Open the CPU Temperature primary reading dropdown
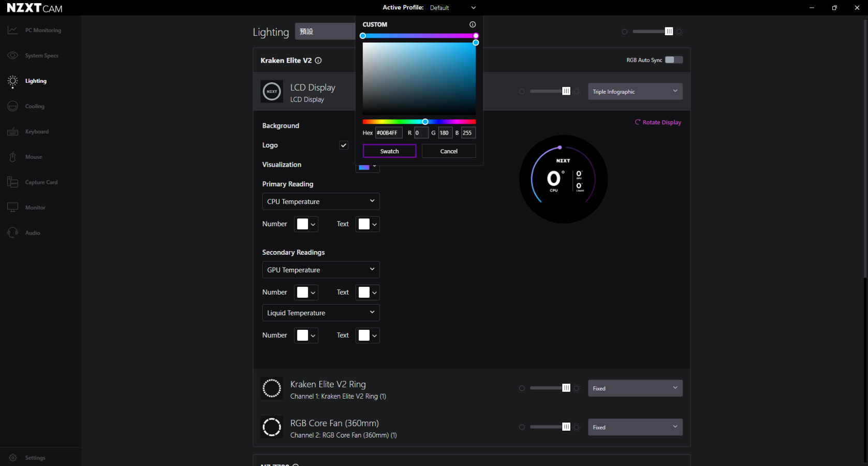Screen dimensions: 868x466 pos(320,201)
